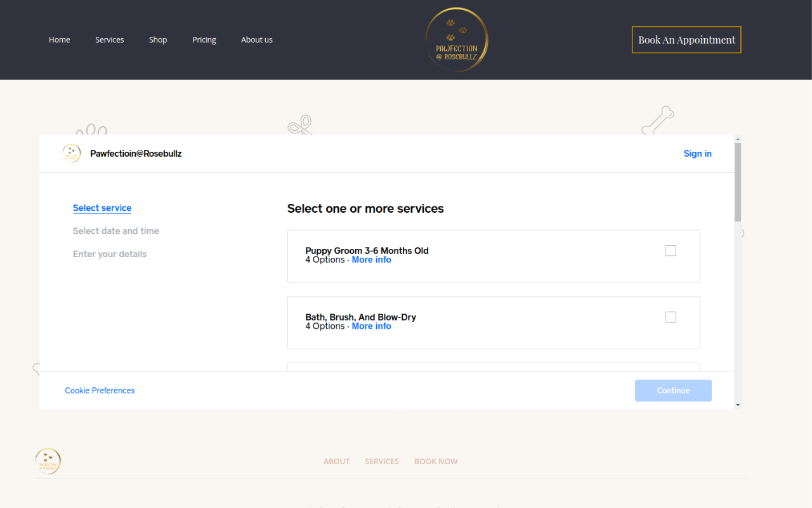Open Cookie Preferences
Screen dimensions: 812x508
100,391
